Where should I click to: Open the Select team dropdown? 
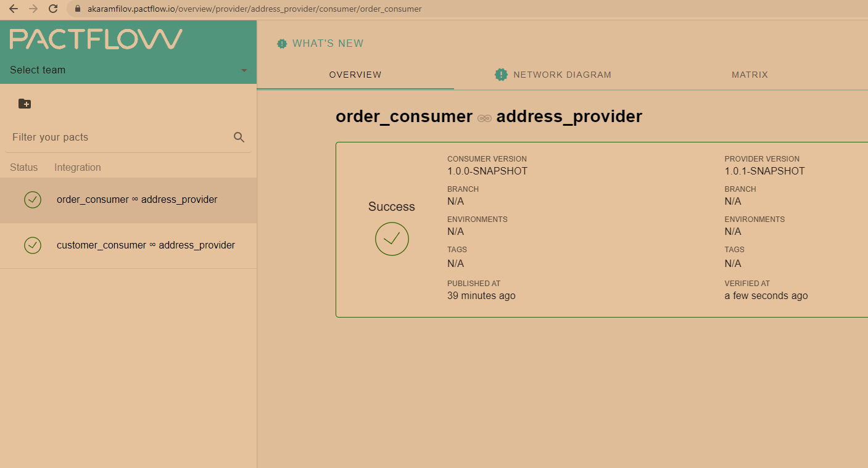[128, 70]
